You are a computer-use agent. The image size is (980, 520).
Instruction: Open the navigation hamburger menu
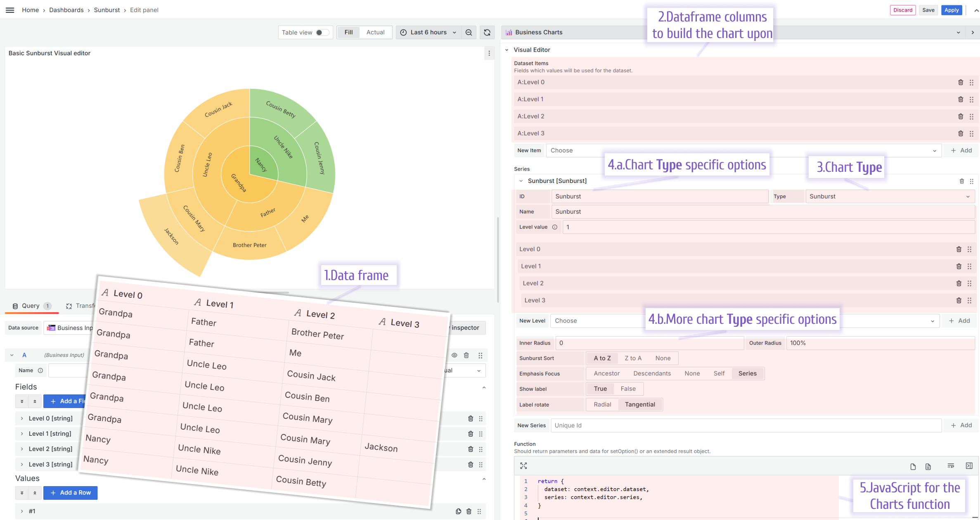[x=10, y=10]
